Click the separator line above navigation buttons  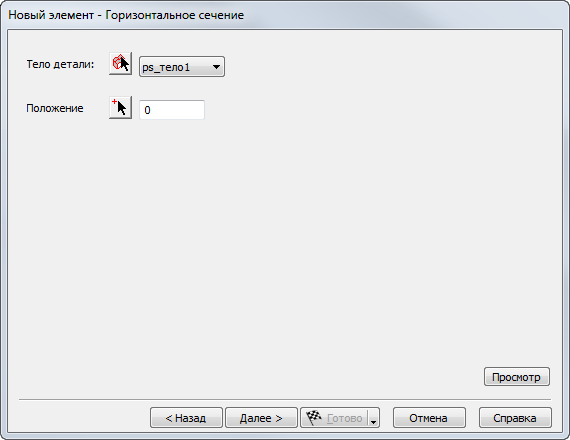(285, 400)
